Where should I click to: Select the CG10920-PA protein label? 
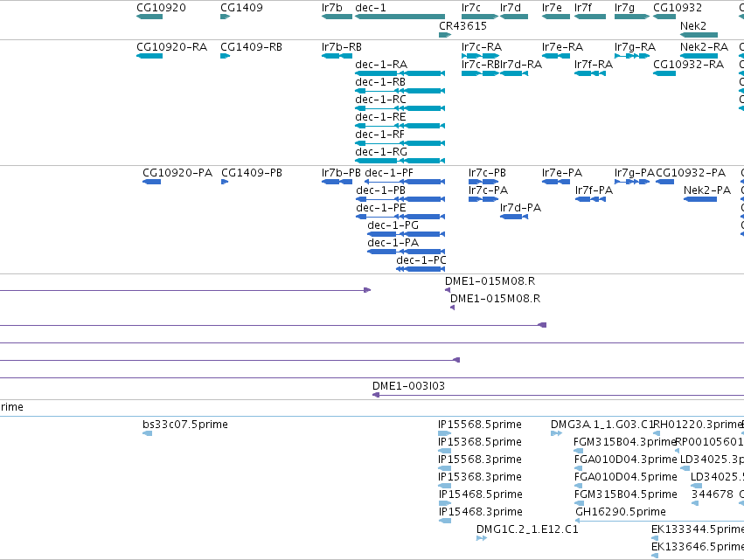tap(177, 173)
